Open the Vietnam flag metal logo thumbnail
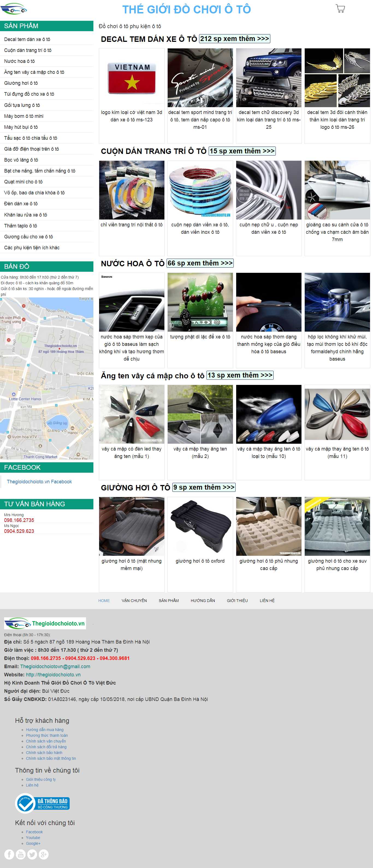The height and width of the screenshot is (868, 373). pos(132,78)
